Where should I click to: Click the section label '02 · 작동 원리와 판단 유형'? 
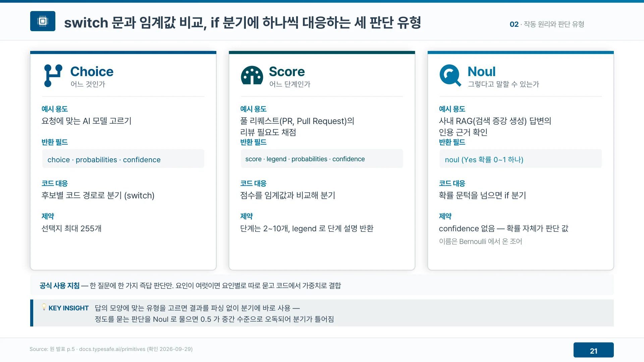pyautogui.click(x=547, y=24)
